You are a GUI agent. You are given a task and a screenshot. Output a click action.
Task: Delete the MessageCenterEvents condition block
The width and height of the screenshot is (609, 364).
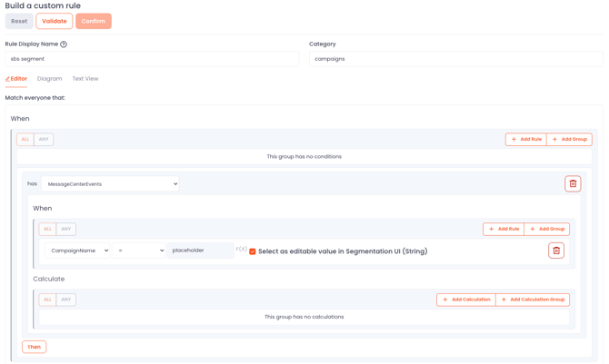click(573, 183)
